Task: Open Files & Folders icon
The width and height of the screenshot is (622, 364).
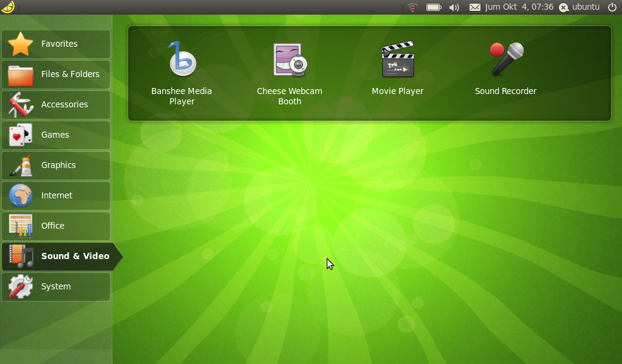Action: [x=21, y=75]
